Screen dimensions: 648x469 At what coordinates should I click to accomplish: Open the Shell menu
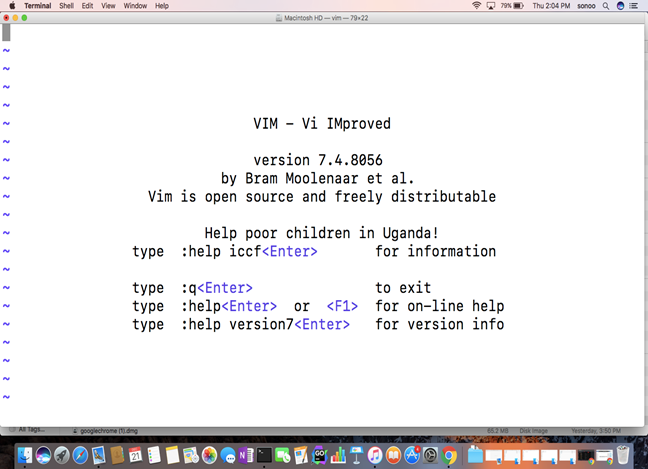click(x=66, y=6)
